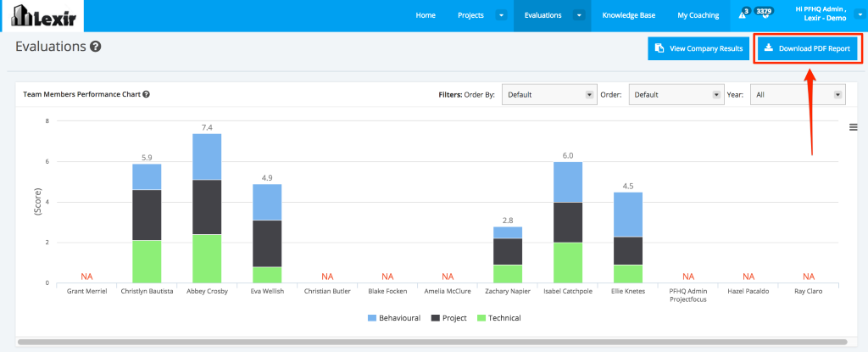
Task: Expand the Projects dropdown arrow
Action: tap(502, 15)
